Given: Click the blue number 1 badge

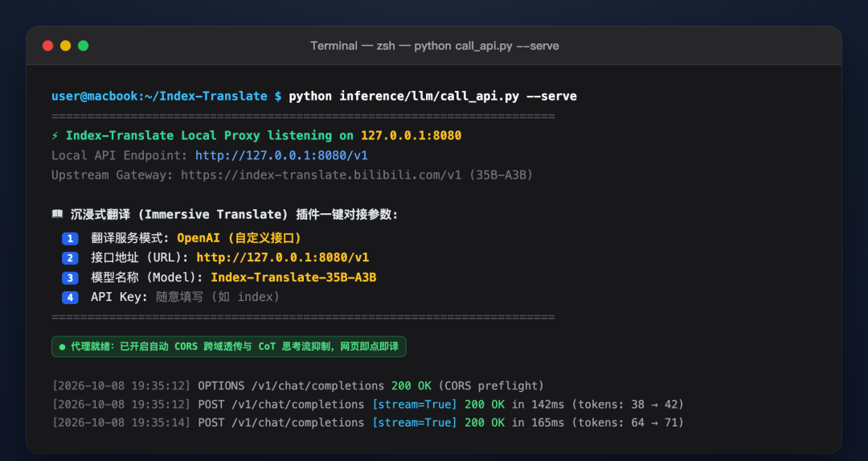Looking at the screenshot, I should click(x=70, y=238).
